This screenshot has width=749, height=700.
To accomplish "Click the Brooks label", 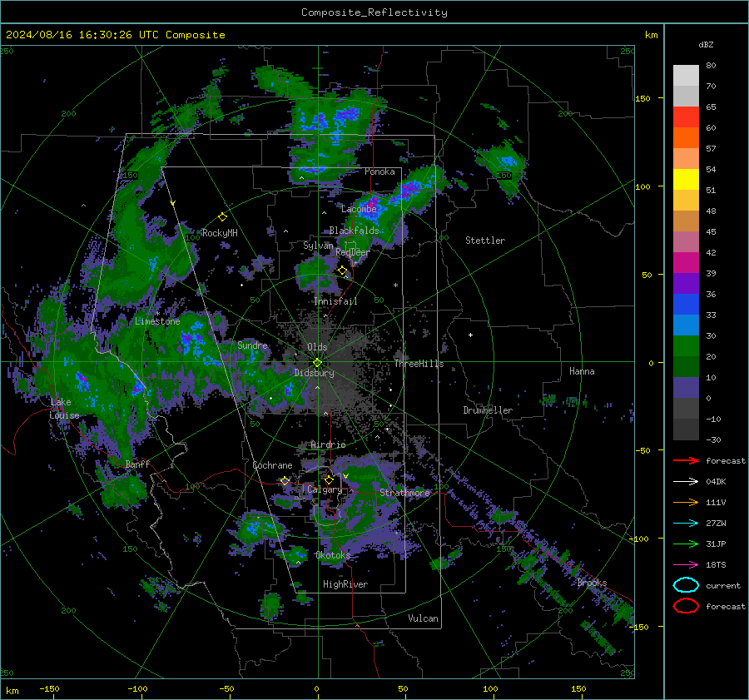I will [592, 583].
